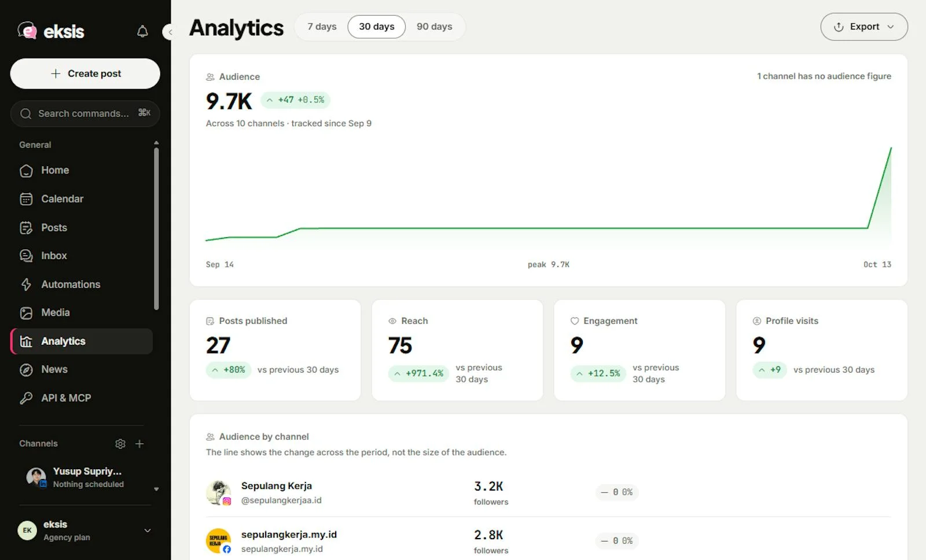This screenshot has height=560, width=926.
Task: Focus the Search commands field
Action: (85, 113)
